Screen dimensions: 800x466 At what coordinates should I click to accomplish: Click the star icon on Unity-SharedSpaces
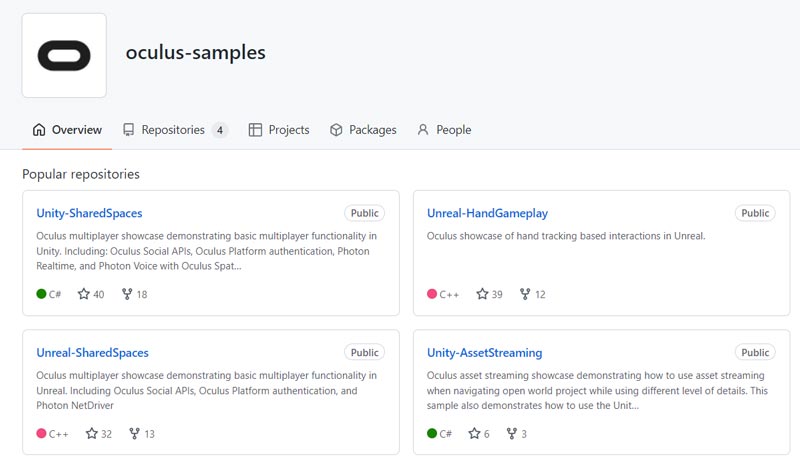[84, 294]
